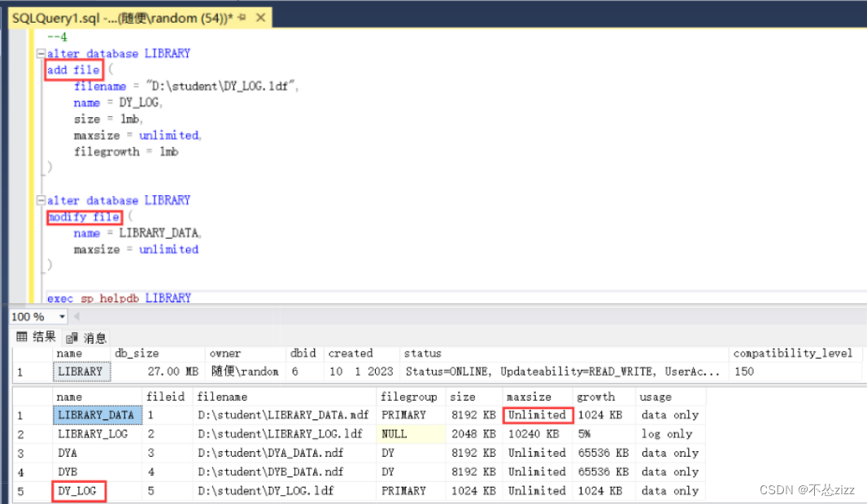The image size is (867, 504).
Task: Click the Messages icon beside 消息
Action: [73, 337]
